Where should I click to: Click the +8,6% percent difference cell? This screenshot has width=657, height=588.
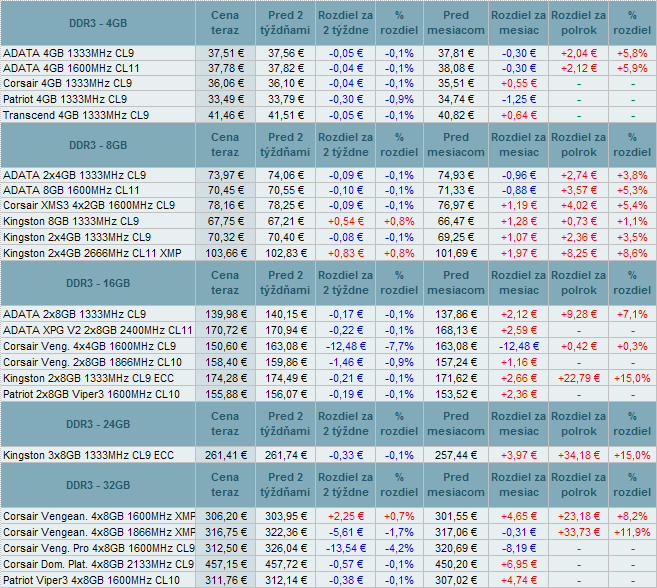tap(632, 253)
